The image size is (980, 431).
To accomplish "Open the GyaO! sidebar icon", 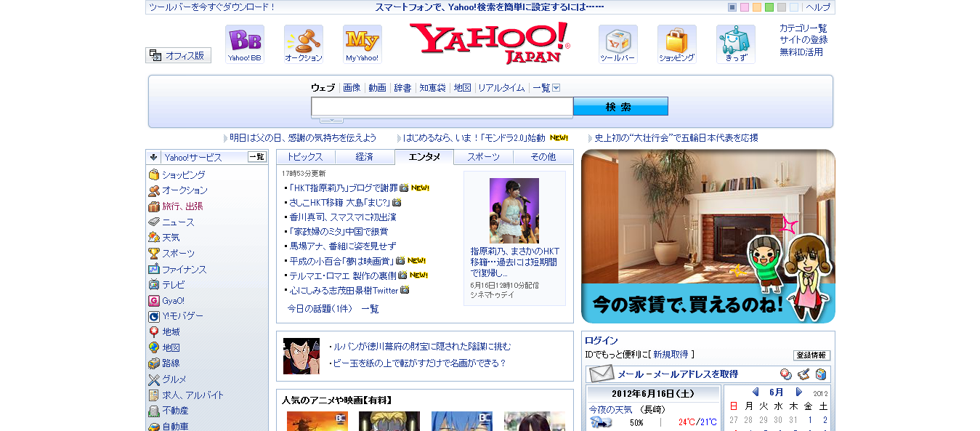I will pyautogui.click(x=154, y=301).
